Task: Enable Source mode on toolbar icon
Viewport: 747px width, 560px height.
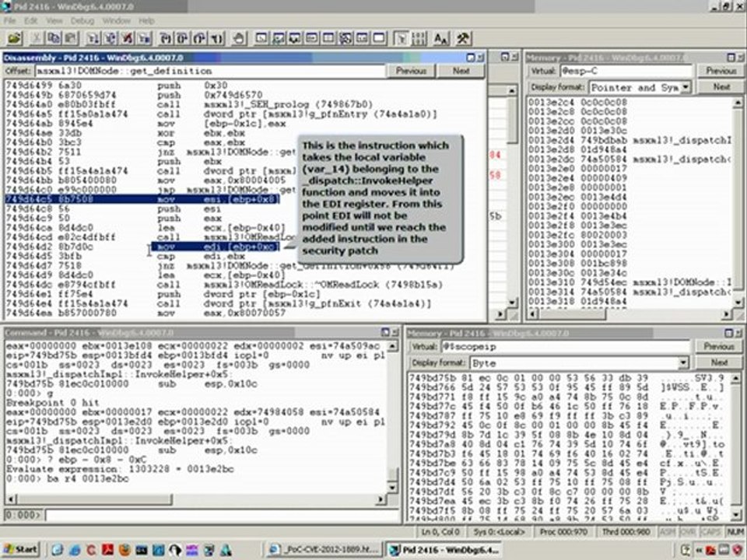Action: pyautogui.click(x=402, y=39)
